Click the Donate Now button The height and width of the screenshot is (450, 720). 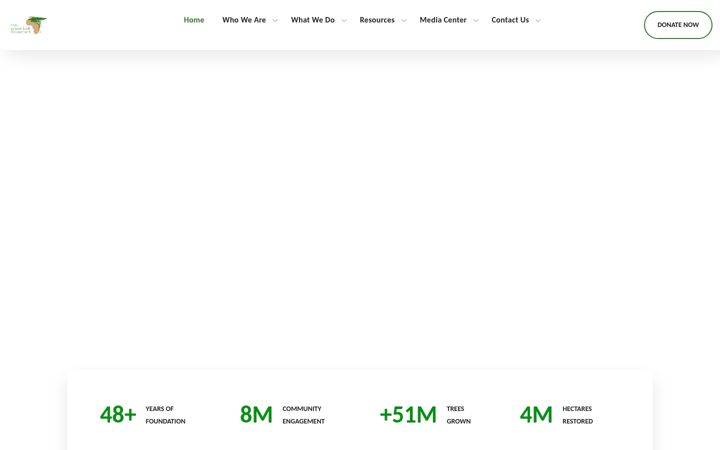[x=678, y=25]
